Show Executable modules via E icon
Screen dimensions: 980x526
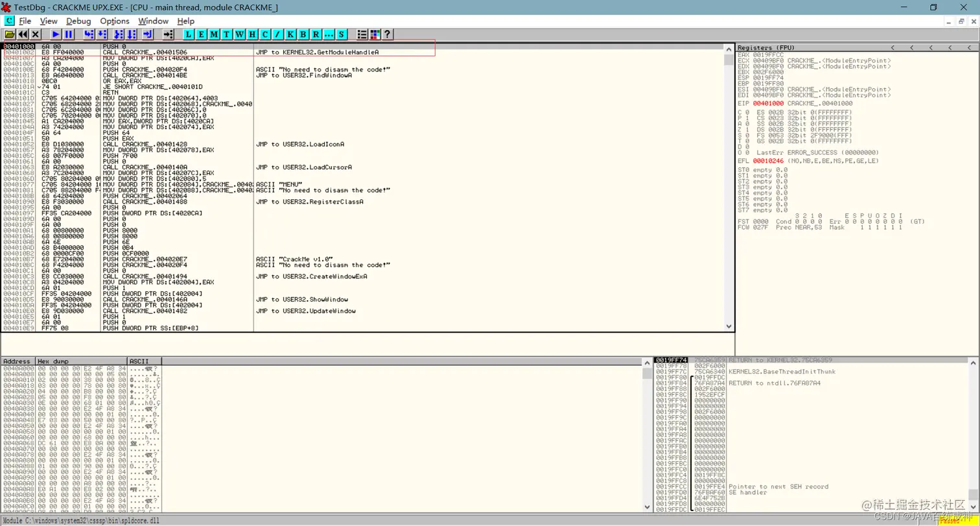tap(201, 34)
